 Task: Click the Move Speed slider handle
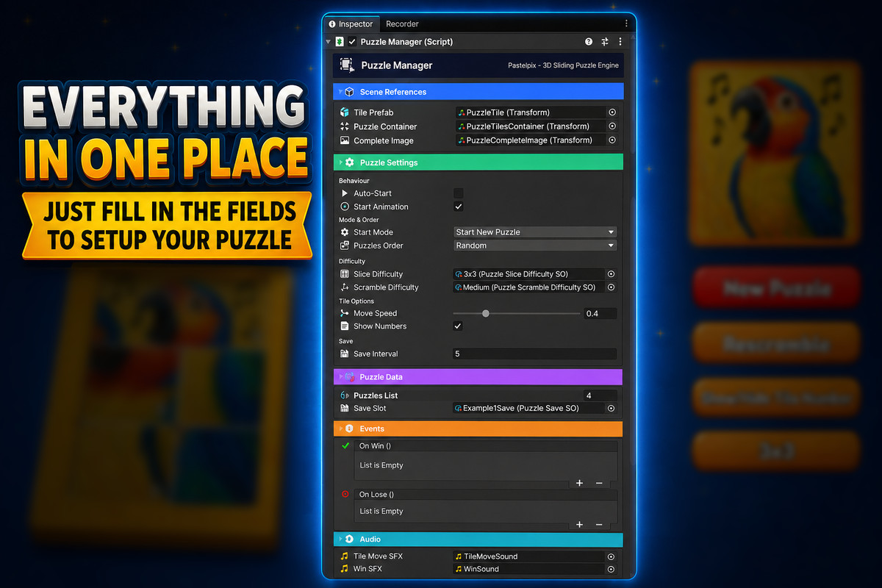pyautogui.click(x=485, y=314)
